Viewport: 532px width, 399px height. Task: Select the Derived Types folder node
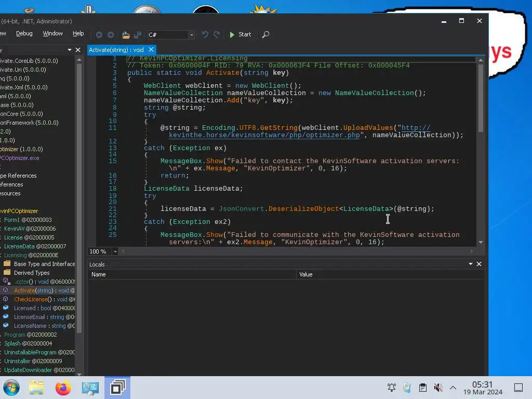click(x=32, y=273)
